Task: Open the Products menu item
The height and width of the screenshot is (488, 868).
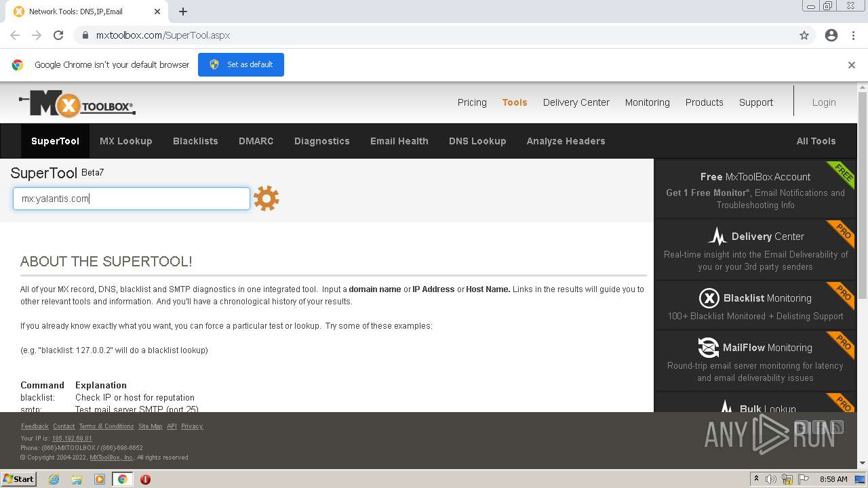Action: click(x=705, y=102)
